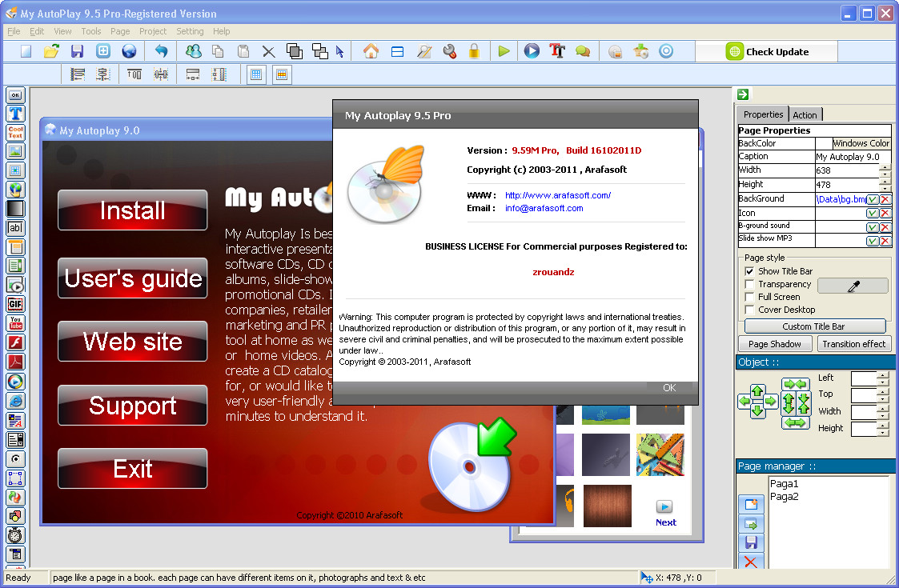The width and height of the screenshot is (899, 588).
Task: Confirm BackGround with green check icon
Action: (x=873, y=199)
